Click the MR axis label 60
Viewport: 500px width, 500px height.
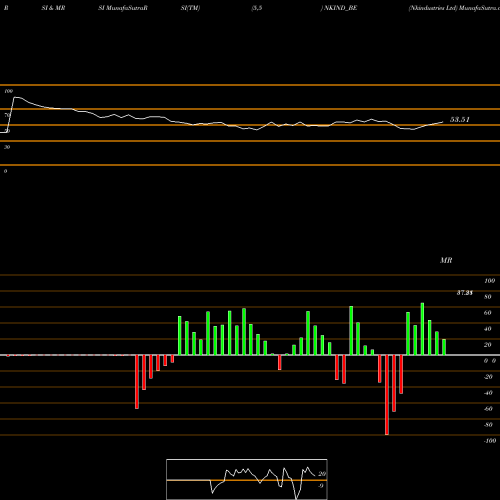tap(488, 313)
